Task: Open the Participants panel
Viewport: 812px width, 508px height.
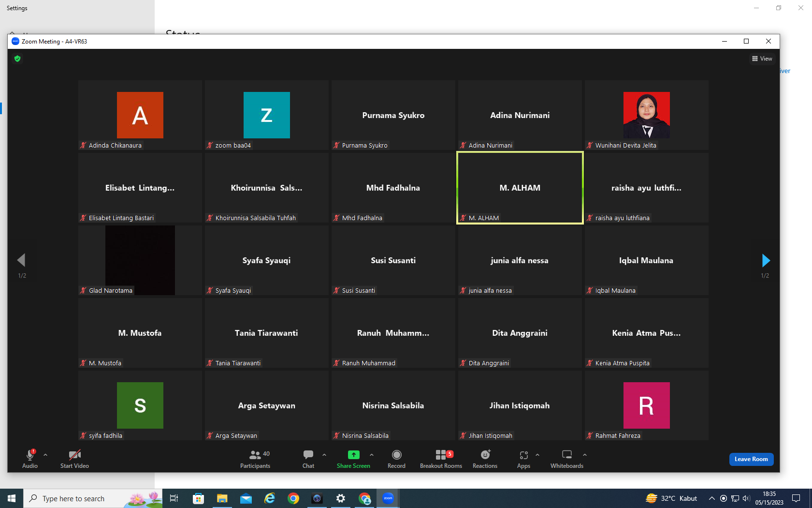Action: (x=255, y=459)
